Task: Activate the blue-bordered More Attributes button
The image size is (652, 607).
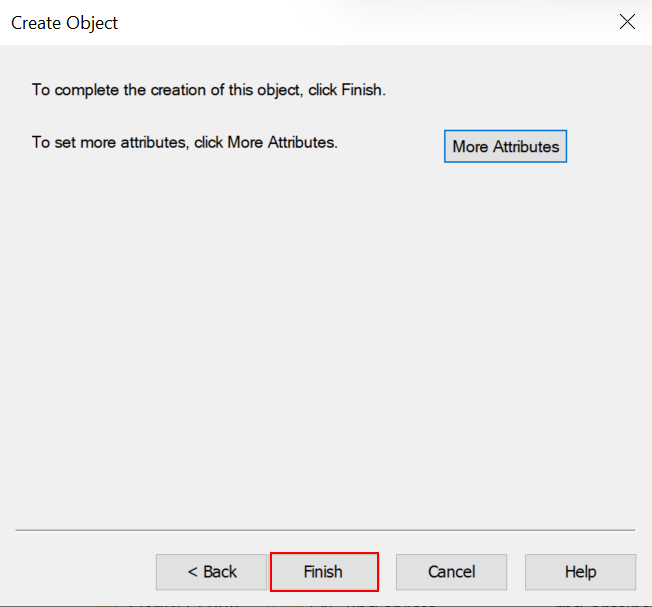Action: (x=505, y=146)
